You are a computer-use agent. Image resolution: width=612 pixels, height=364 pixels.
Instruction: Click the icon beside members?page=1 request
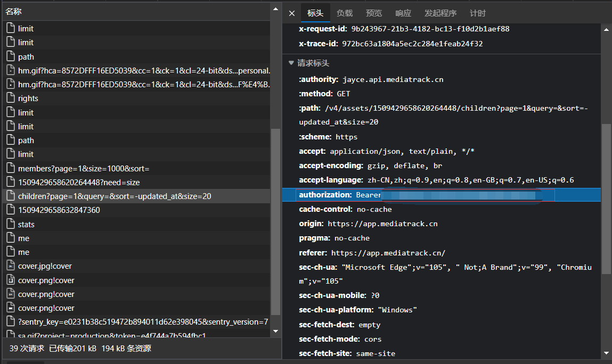pyautogui.click(x=10, y=168)
